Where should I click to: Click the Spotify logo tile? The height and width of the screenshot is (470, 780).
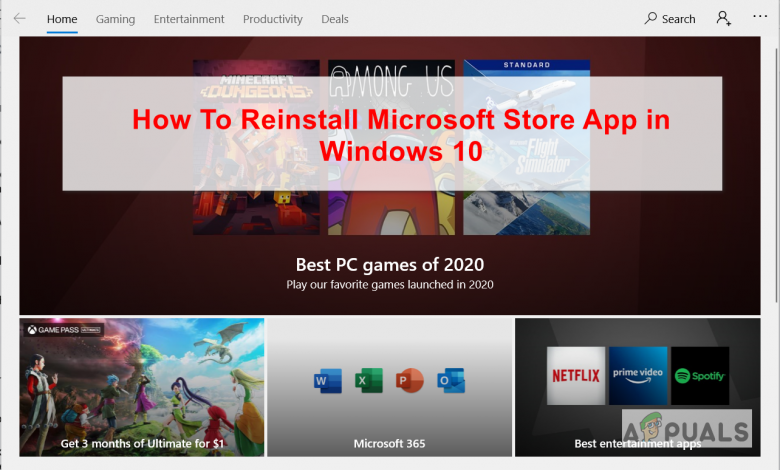tap(700, 376)
